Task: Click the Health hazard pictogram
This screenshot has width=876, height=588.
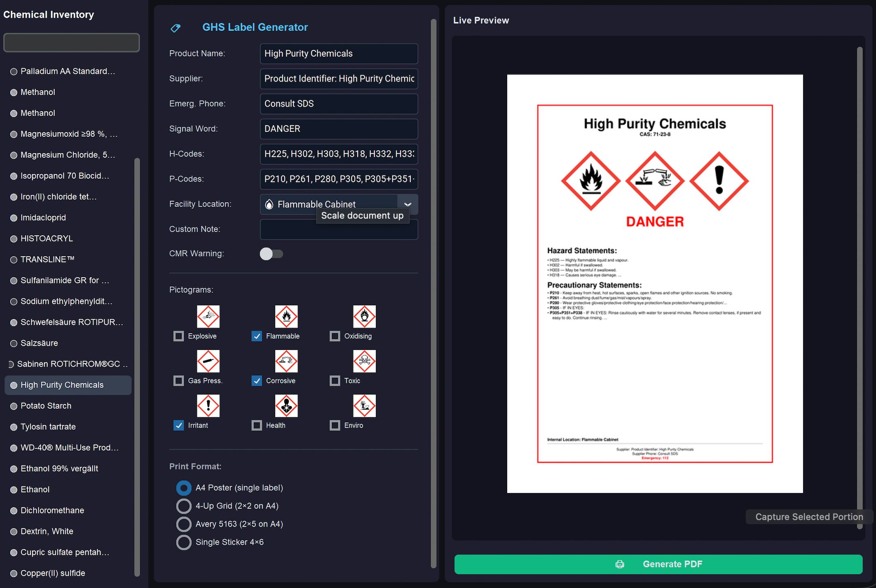Action: tap(286, 405)
